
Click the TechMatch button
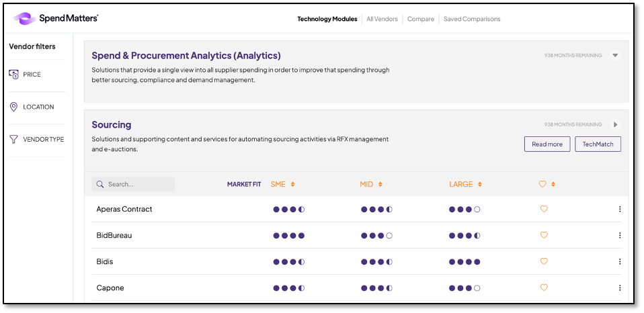[598, 144]
